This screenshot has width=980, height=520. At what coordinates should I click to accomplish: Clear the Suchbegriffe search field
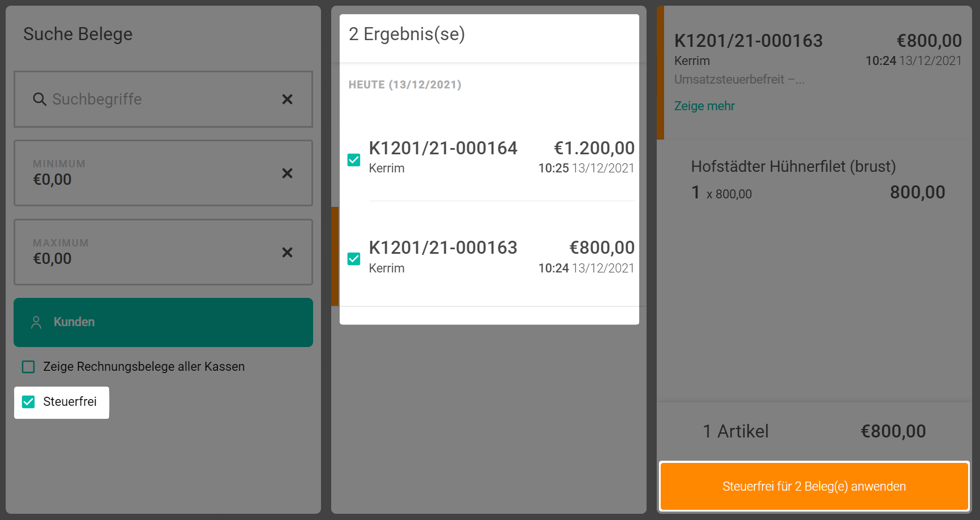pyautogui.click(x=287, y=99)
